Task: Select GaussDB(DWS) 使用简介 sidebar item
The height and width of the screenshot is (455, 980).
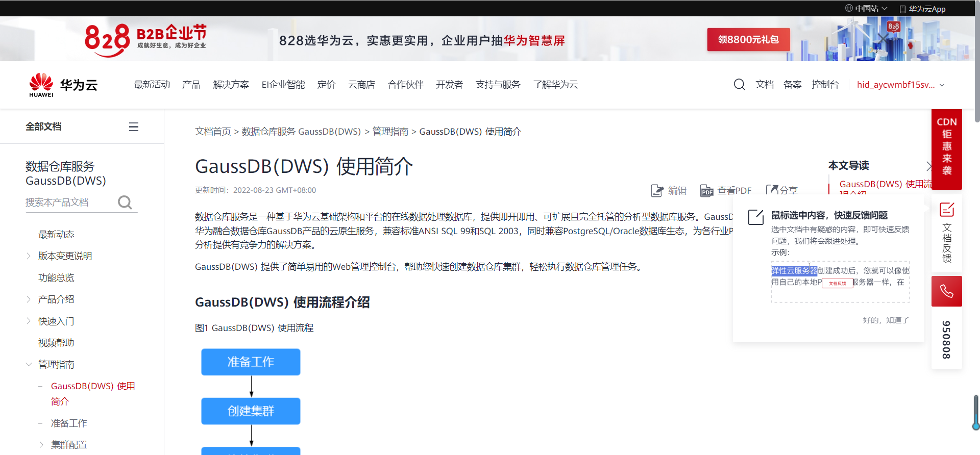Action: [x=93, y=394]
